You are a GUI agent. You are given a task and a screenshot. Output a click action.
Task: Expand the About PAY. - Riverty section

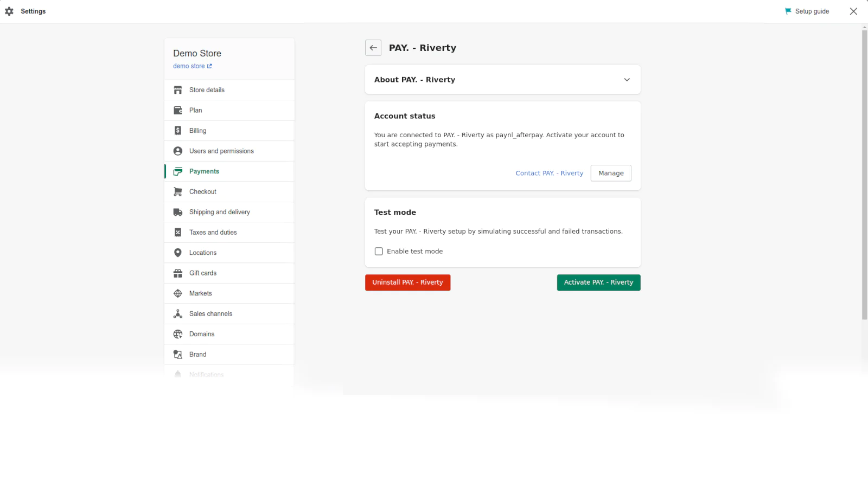pyautogui.click(x=627, y=80)
